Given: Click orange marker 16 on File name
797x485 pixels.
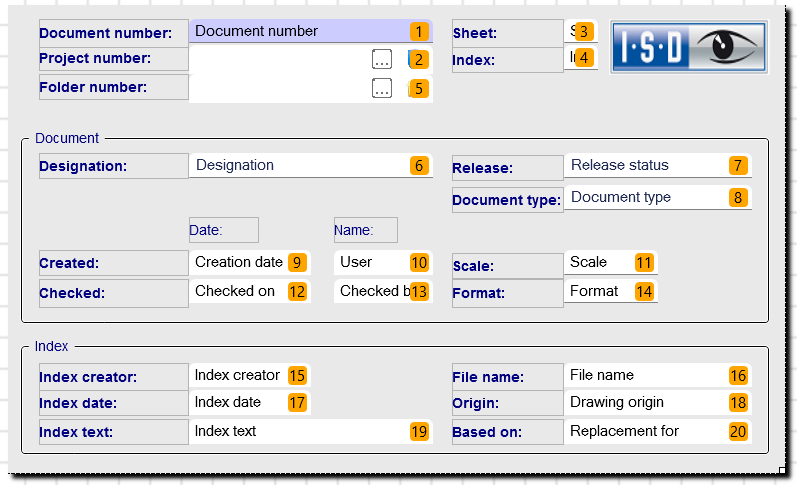Looking at the screenshot, I should (x=738, y=375).
